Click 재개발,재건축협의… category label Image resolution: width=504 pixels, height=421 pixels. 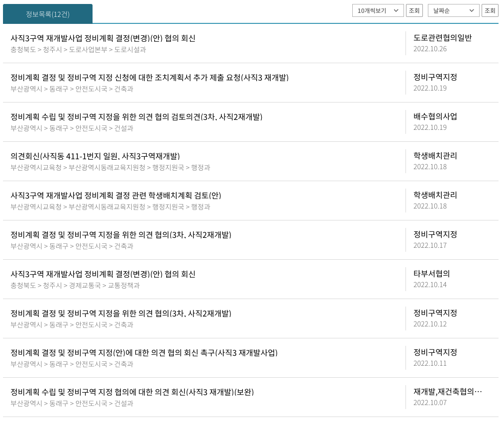tap(448, 392)
